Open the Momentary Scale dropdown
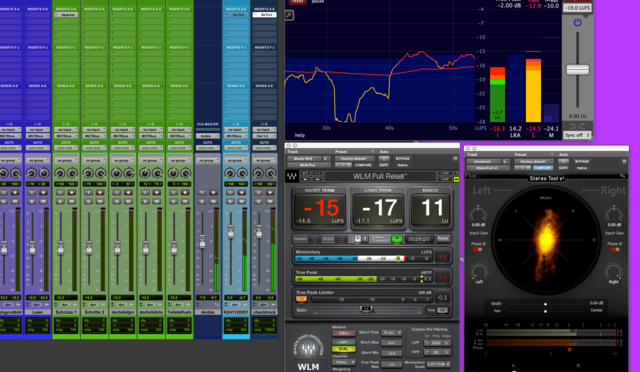640x372 pixels. pyautogui.click(x=438, y=363)
